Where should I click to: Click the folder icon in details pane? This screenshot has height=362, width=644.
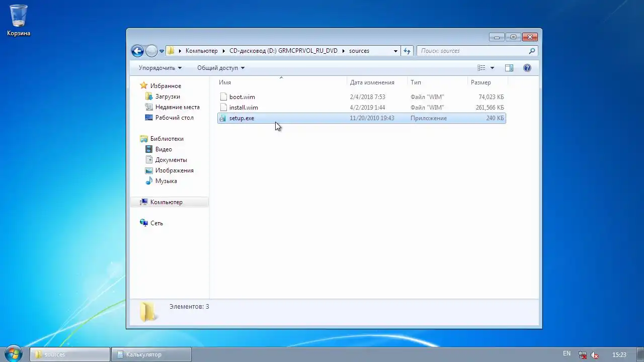pyautogui.click(x=148, y=312)
